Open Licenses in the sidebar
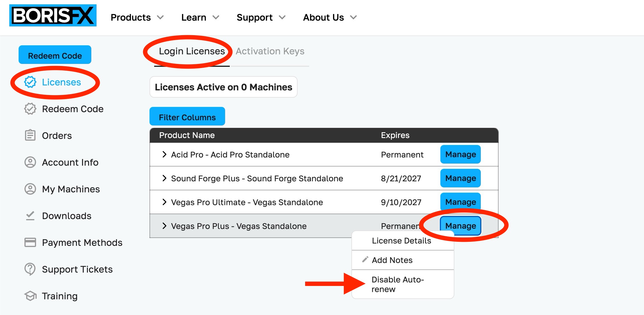 click(61, 82)
